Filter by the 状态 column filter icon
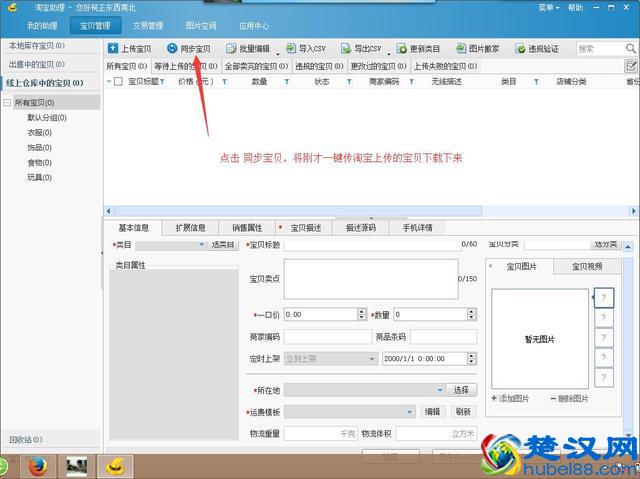Screen dimensions: 640x479 (349, 82)
